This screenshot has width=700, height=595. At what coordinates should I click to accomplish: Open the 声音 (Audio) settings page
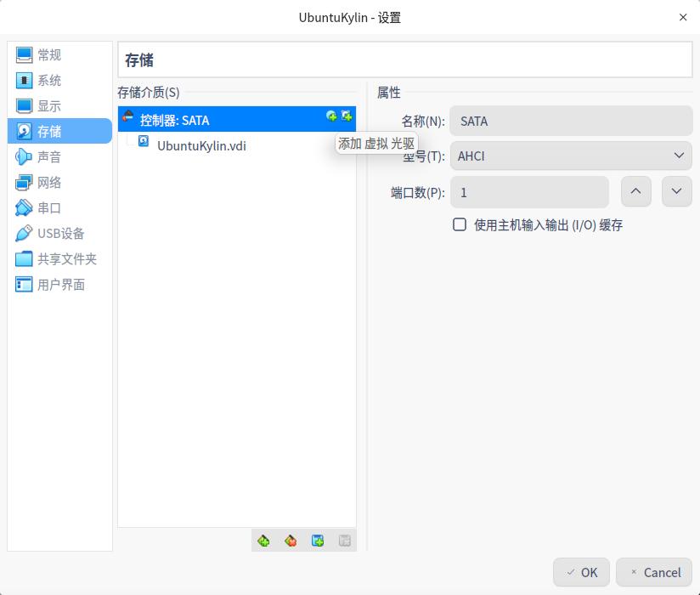coord(49,156)
